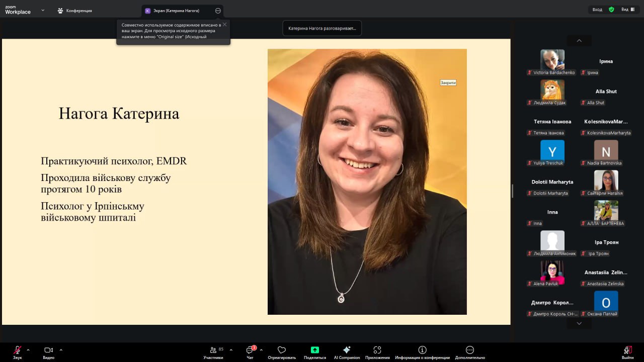Expand audio options arrow beside Звук
Viewport: 644px width, 362px height.
[28, 350]
